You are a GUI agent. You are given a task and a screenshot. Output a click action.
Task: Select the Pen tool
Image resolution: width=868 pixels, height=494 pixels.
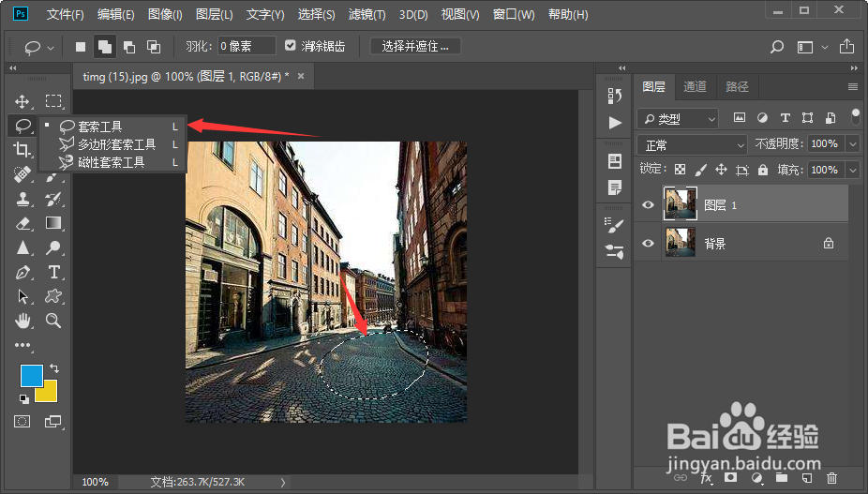coord(22,272)
